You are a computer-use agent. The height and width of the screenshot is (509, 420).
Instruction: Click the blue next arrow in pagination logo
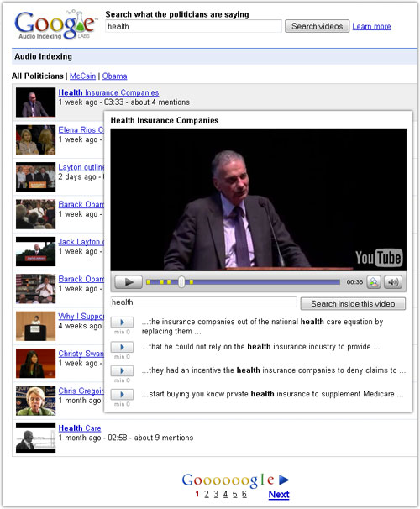tap(284, 480)
